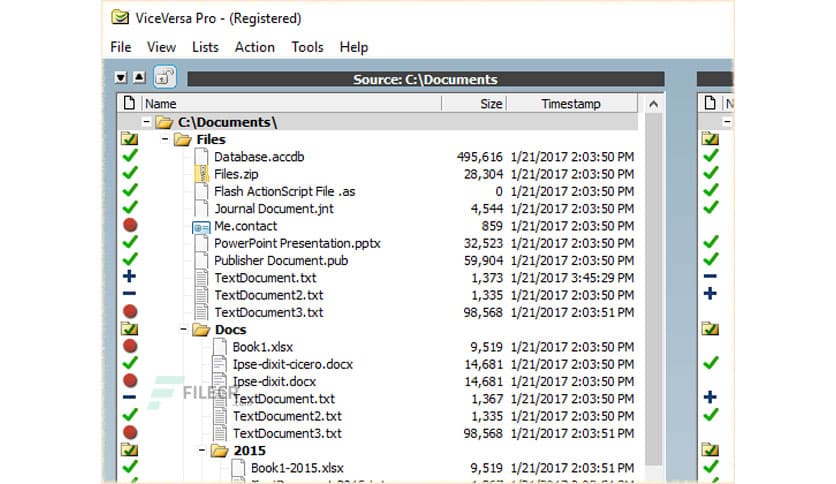Screen dimensions: 836x484
Task: Select Journal Document.jnt in the list
Action: coord(274,209)
